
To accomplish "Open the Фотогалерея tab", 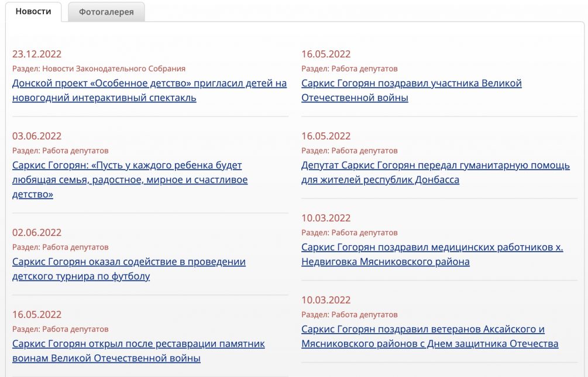I will [106, 12].
